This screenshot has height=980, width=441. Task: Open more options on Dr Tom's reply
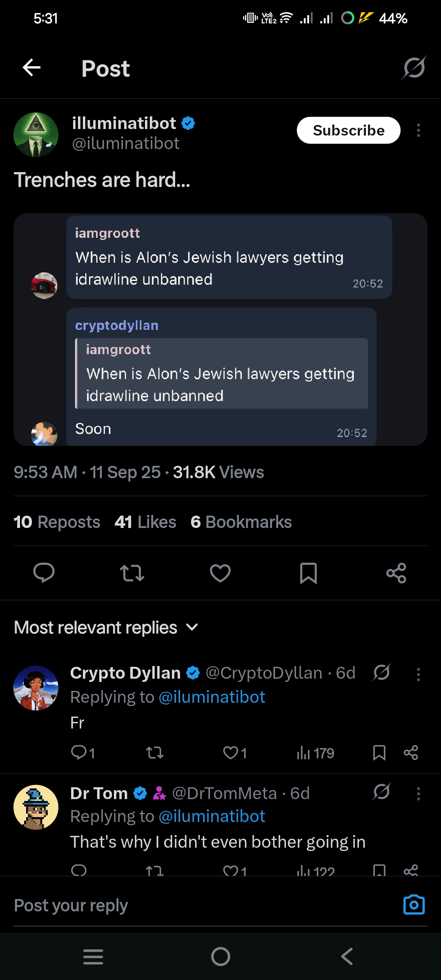(x=418, y=793)
